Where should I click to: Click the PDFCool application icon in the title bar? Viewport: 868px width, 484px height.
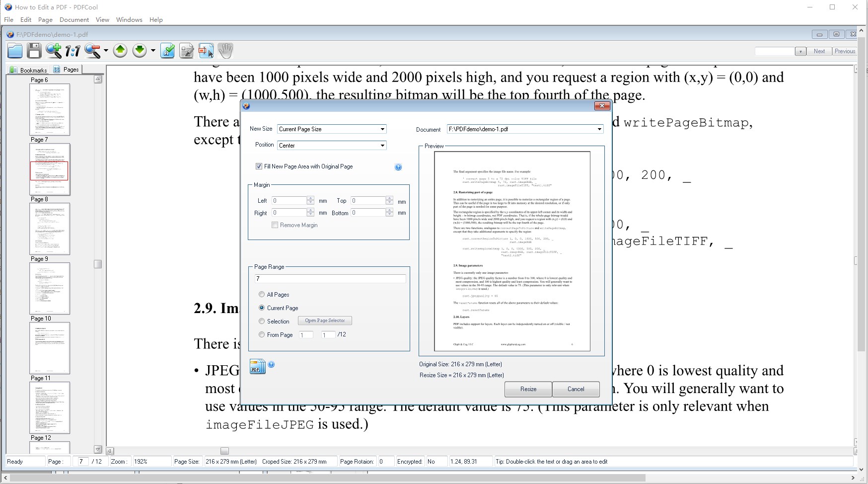(8, 7)
